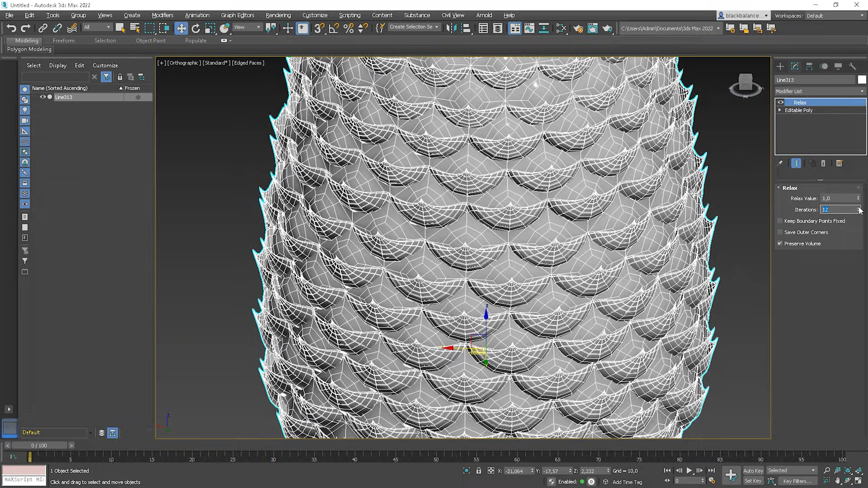Click the Render Setup icon
Image resolution: width=868 pixels, height=488 pixels.
pos(578,28)
